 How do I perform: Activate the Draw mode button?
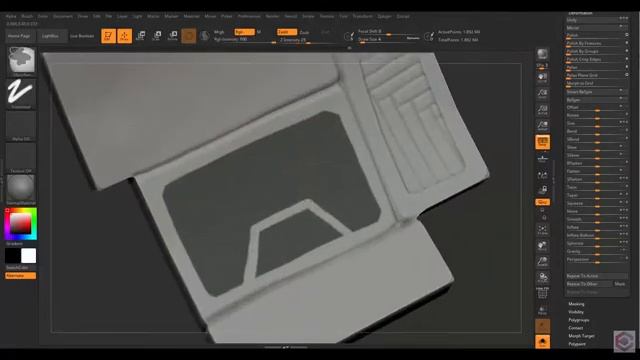(124, 36)
